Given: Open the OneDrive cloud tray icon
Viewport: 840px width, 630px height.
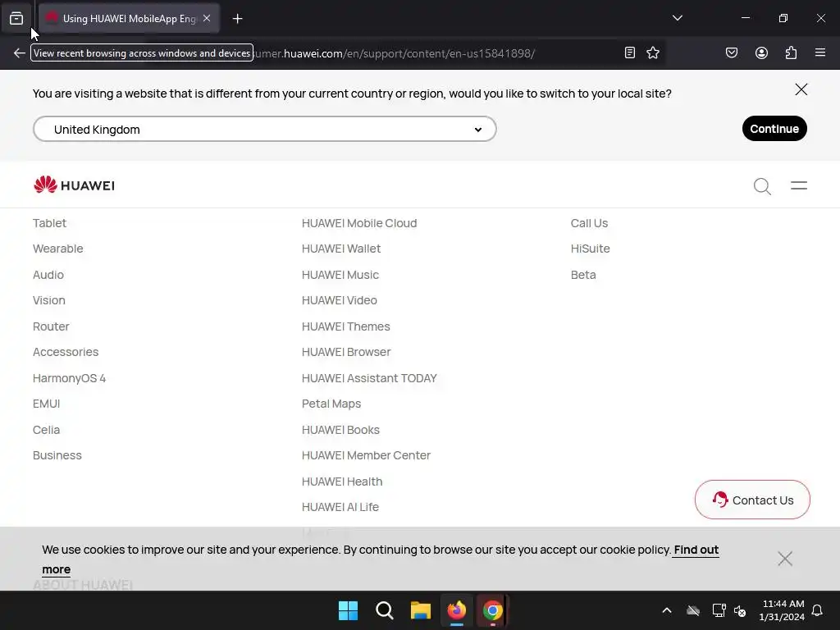Looking at the screenshot, I should pyautogui.click(x=693, y=610).
